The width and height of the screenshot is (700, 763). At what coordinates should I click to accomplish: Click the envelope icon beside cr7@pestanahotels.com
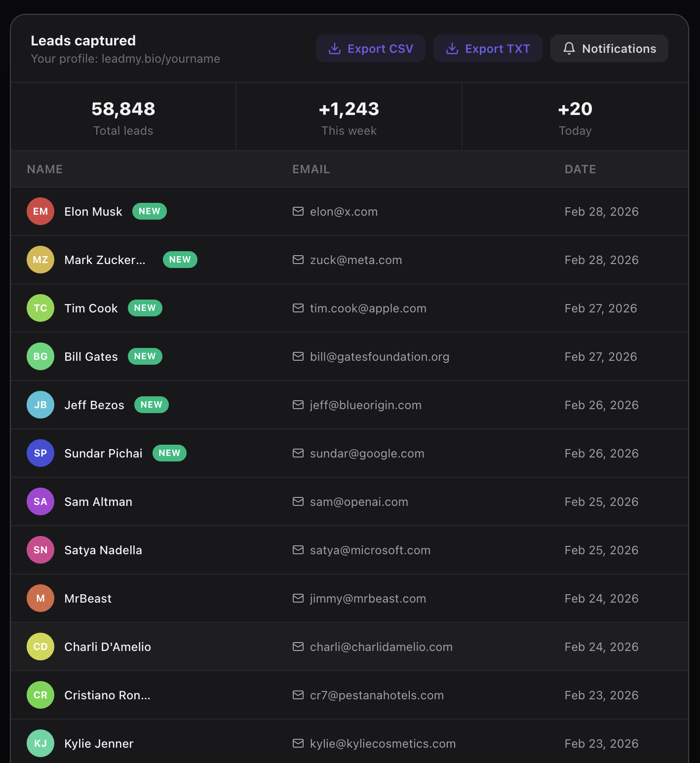click(298, 695)
